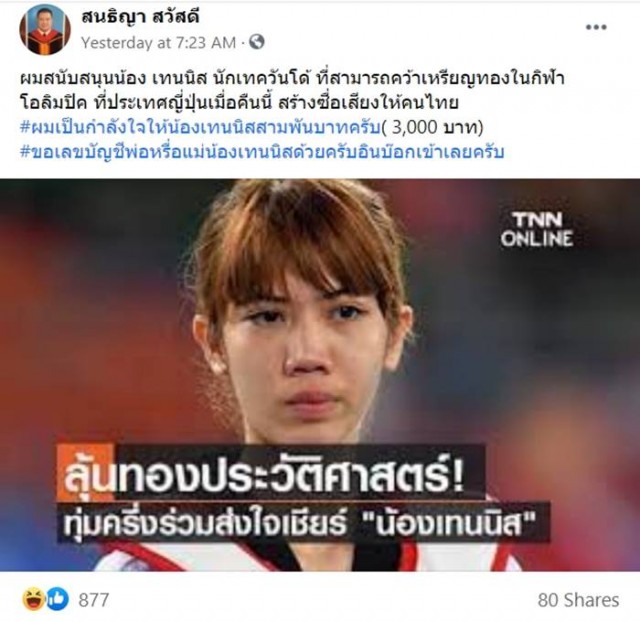This screenshot has height=622, width=640.
Task: Click the '( 3,000 บาท)' text in post
Action: coord(432,127)
